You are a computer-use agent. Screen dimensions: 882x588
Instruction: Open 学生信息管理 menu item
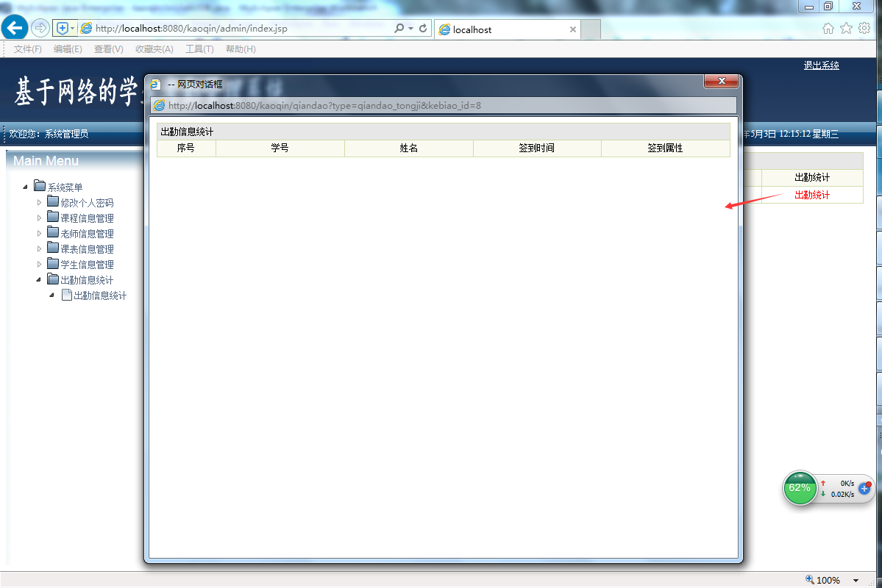pos(88,265)
